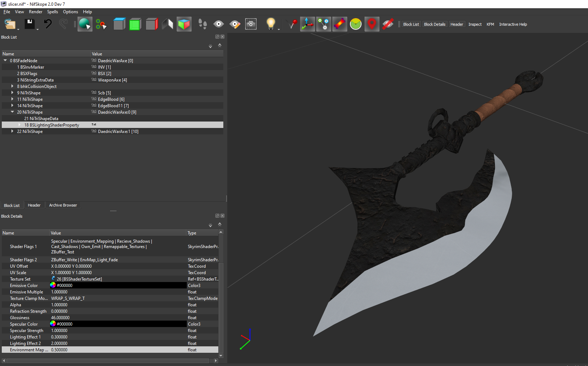The width and height of the screenshot is (588, 366).
Task: Follow the Texture Set link arrow
Action: (x=53, y=278)
